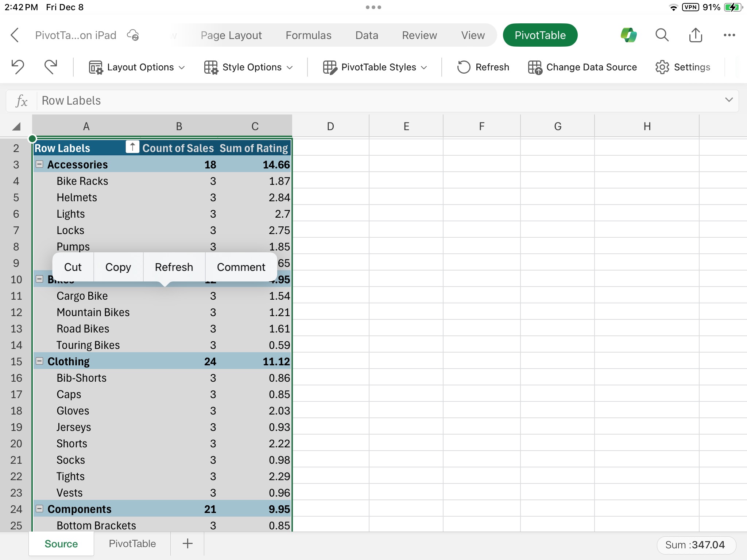The image size is (747, 560).
Task: Collapse the Accessories group
Action: 39,164
